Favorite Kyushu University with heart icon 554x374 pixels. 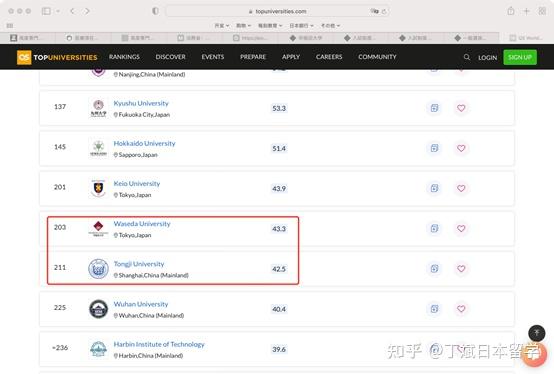(461, 108)
